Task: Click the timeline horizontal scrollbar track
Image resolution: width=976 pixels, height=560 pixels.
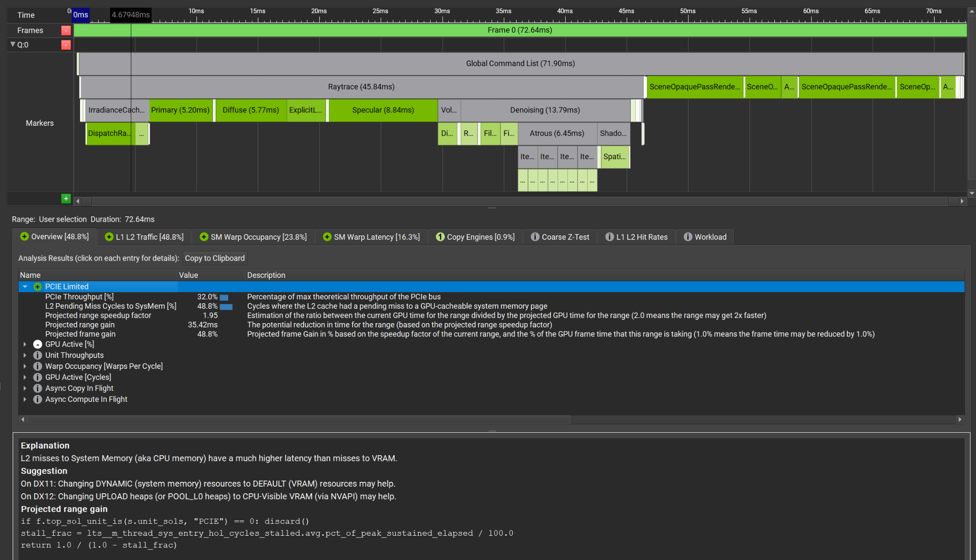Action: (519, 201)
